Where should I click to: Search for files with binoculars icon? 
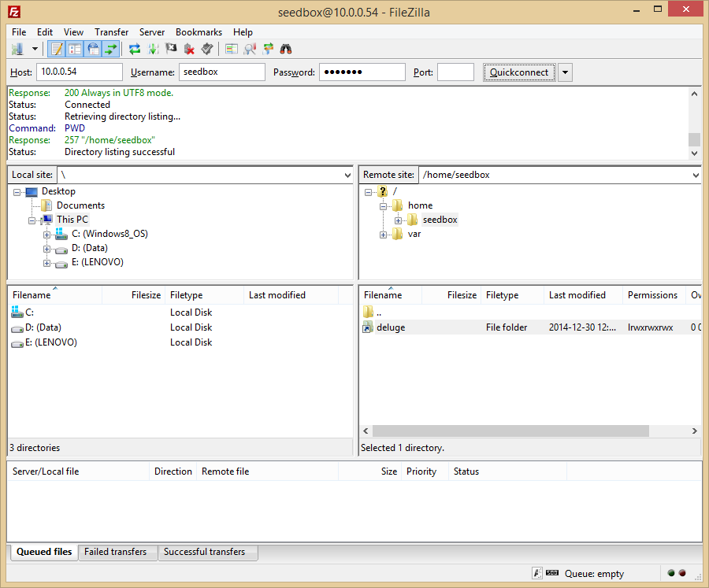(286, 49)
